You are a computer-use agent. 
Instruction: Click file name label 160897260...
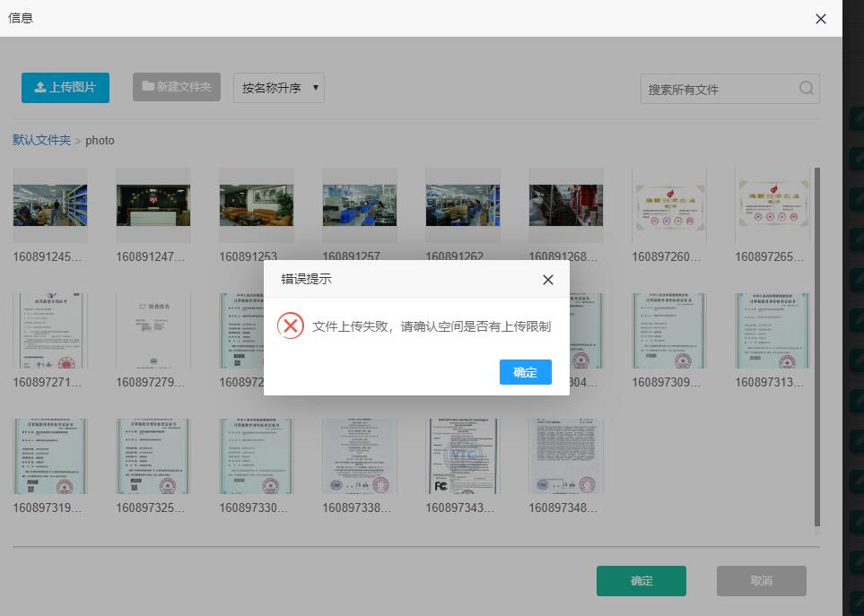click(667, 257)
